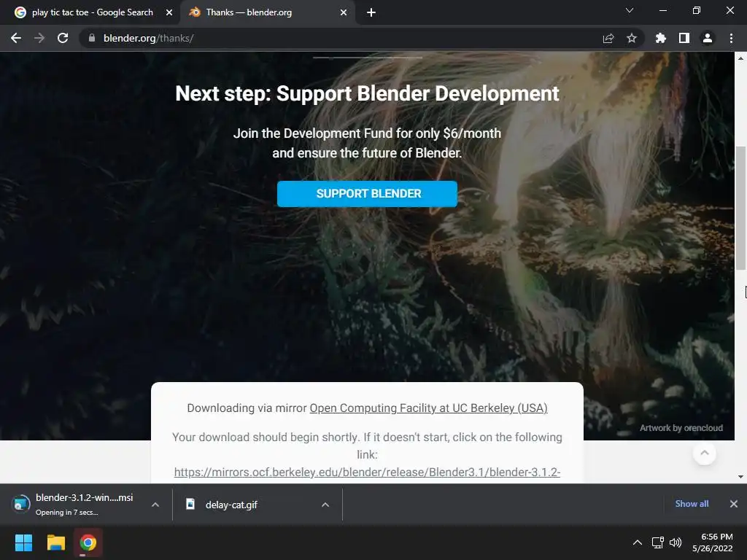Click the forward navigation arrow

click(x=39, y=38)
